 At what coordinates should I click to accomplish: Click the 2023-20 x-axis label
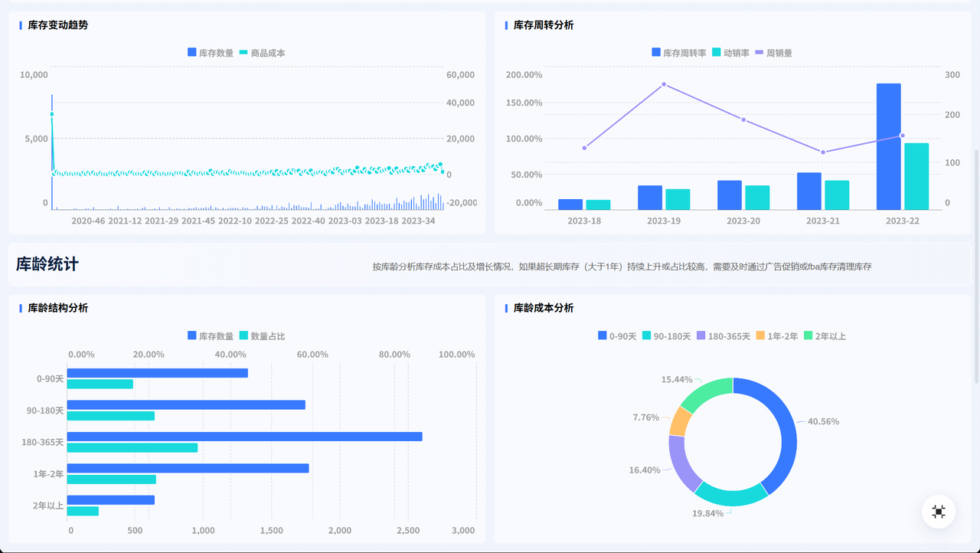click(x=743, y=221)
